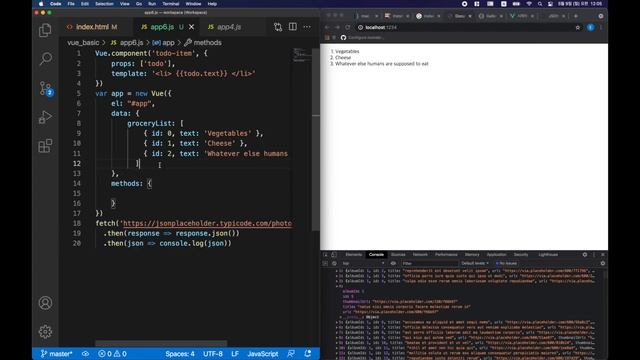Viewport: 640px width, 360px height.
Task: Open a new browser tab
Action: (576, 16)
